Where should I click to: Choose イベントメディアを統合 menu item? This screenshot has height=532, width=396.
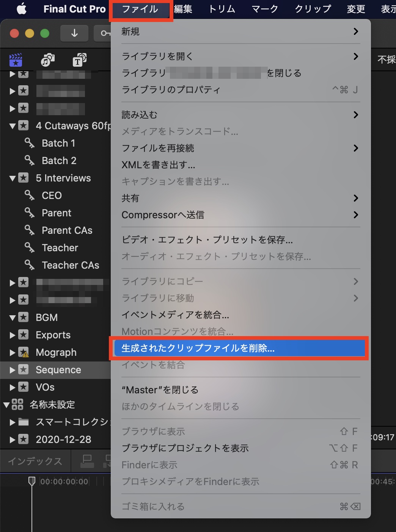point(240,315)
